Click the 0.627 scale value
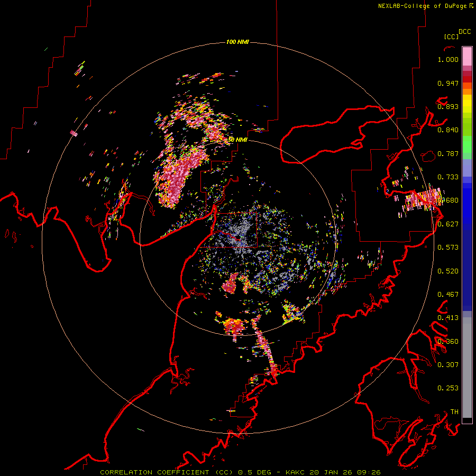 tap(448, 224)
